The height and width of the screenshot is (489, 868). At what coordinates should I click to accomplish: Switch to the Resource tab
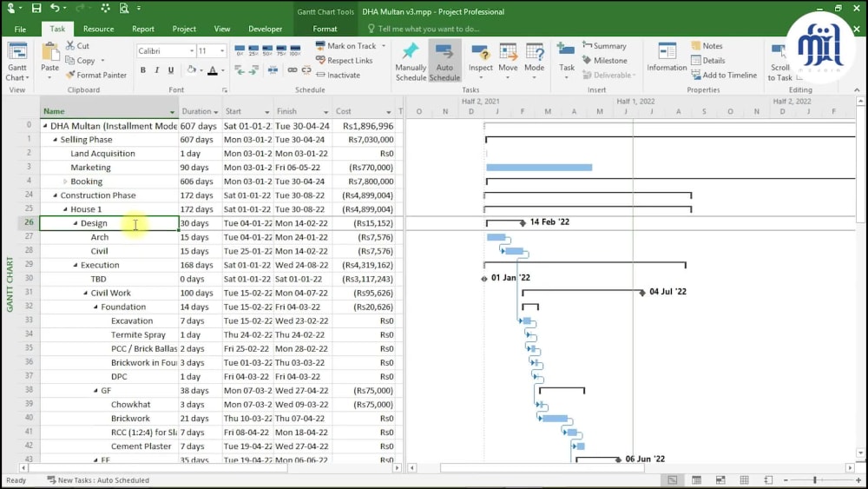click(99, 29)
